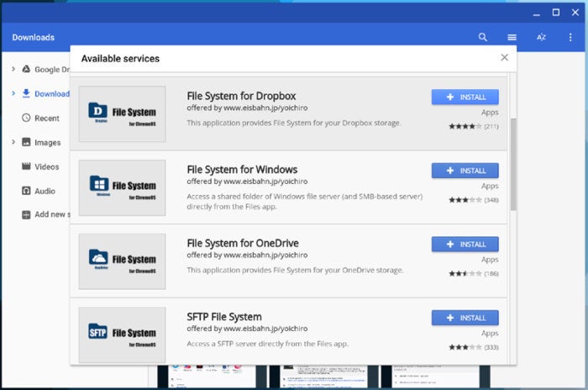Click the Recent clock icon

pyautogui.click(x=26, y=118)
